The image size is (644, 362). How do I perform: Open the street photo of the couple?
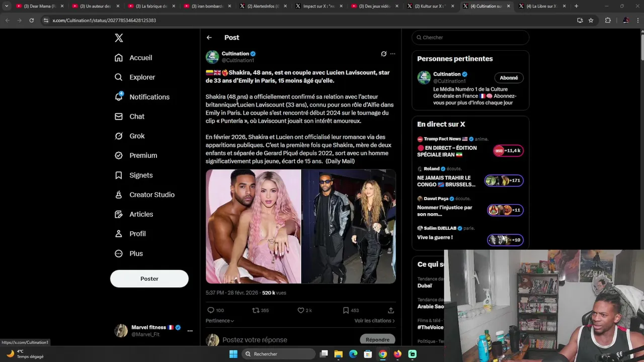(349, 226)
